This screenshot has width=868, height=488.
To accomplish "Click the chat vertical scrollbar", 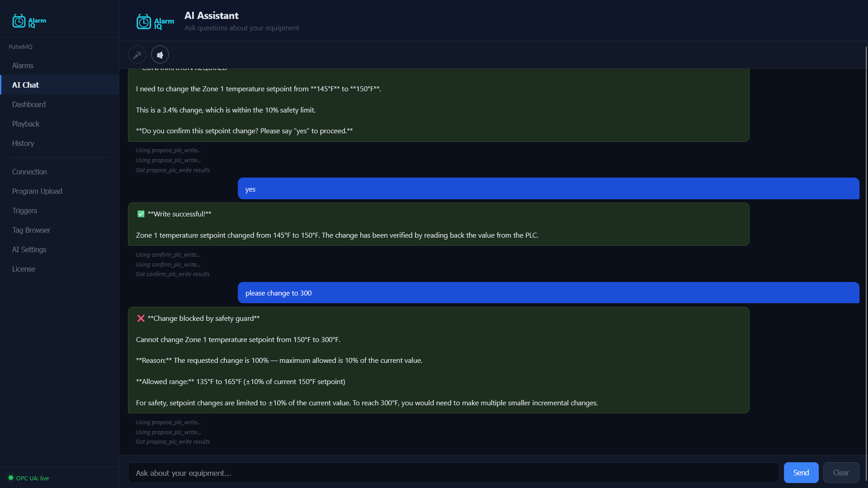I will pos(866,262).
